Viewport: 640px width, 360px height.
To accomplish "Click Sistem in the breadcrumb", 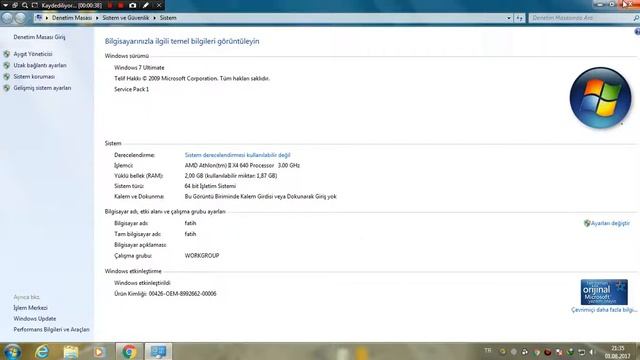I will pyautogui.click(x=168, y=18).
